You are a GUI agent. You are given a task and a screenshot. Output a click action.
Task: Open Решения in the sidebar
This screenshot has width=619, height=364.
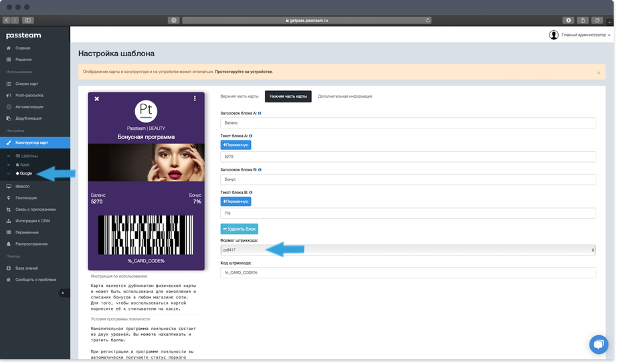[x=23, y=60]
